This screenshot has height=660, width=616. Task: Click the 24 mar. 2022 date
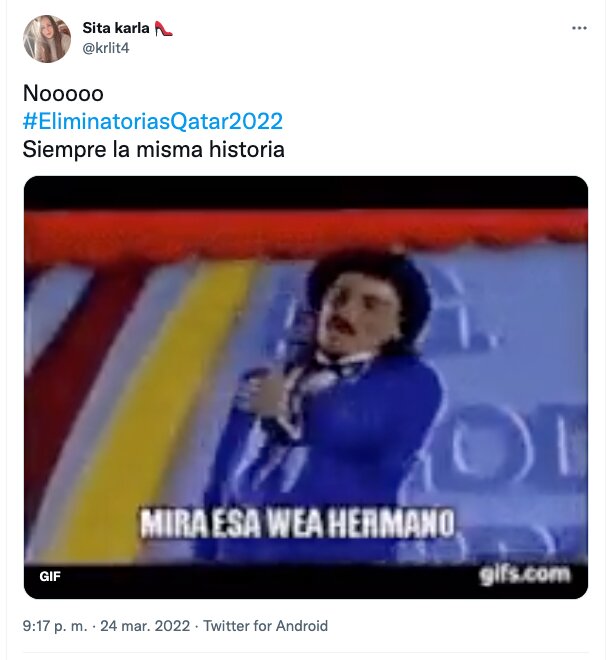pyautogui.click(x=145, y=626)
